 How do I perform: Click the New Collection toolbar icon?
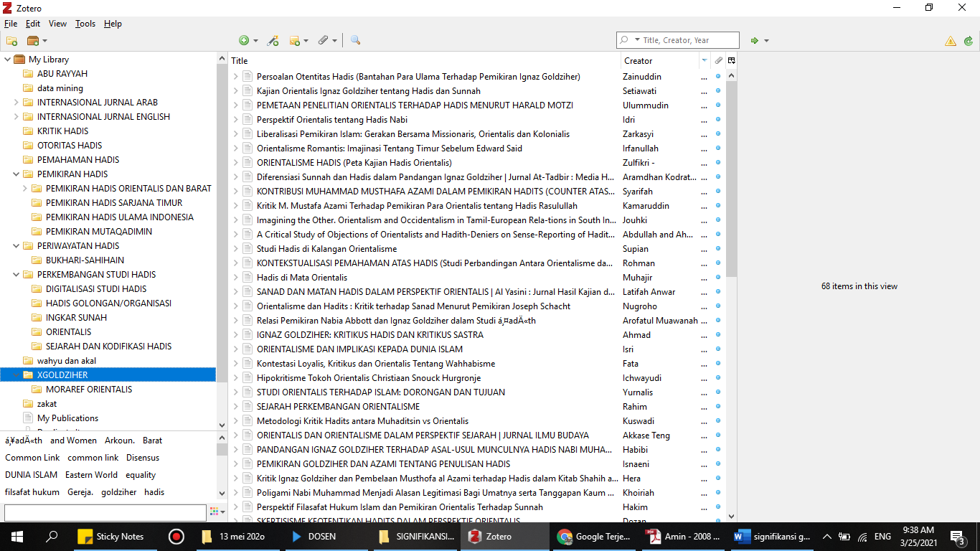pos(11,41)
